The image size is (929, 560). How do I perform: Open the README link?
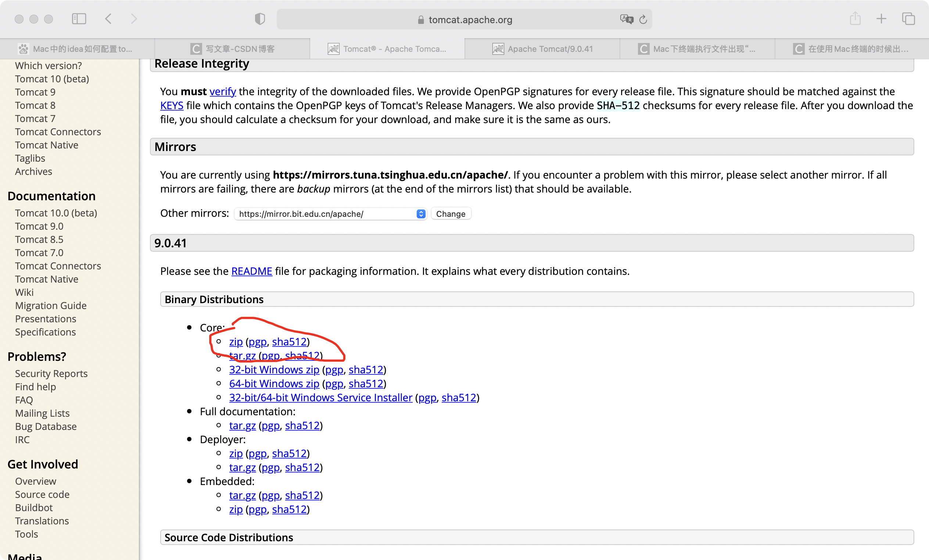coord(251,271)
